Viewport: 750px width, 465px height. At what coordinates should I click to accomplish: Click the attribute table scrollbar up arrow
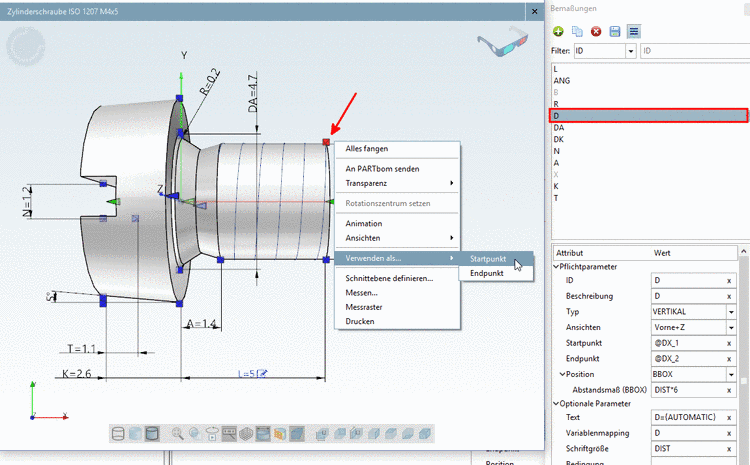pyautogui.click(x=744, y=251)
